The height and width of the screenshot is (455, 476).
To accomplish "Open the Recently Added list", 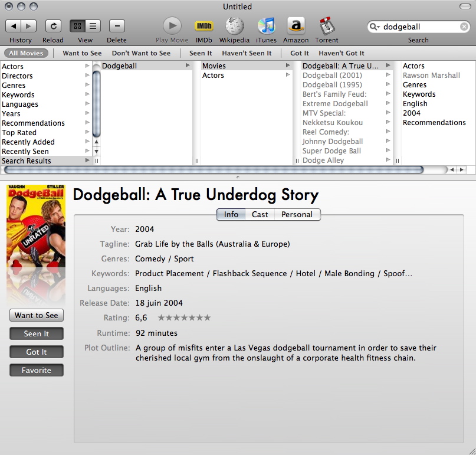I will (46, 142).
